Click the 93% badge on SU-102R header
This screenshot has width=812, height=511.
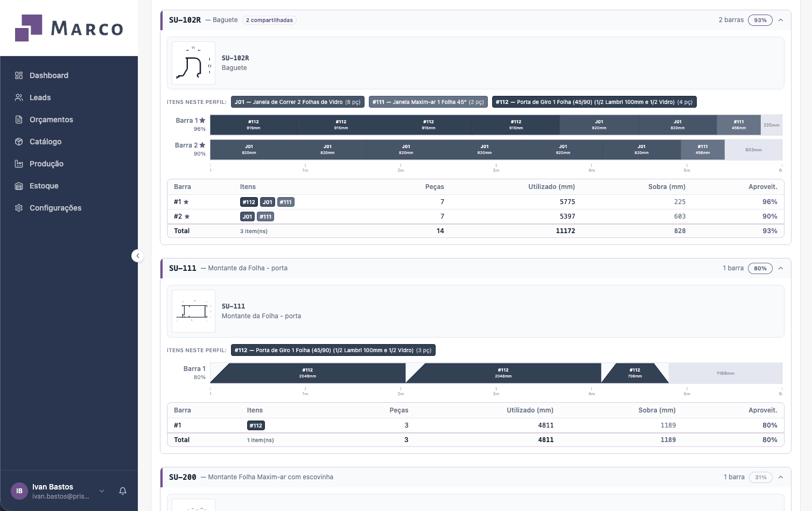click(760, 20)
